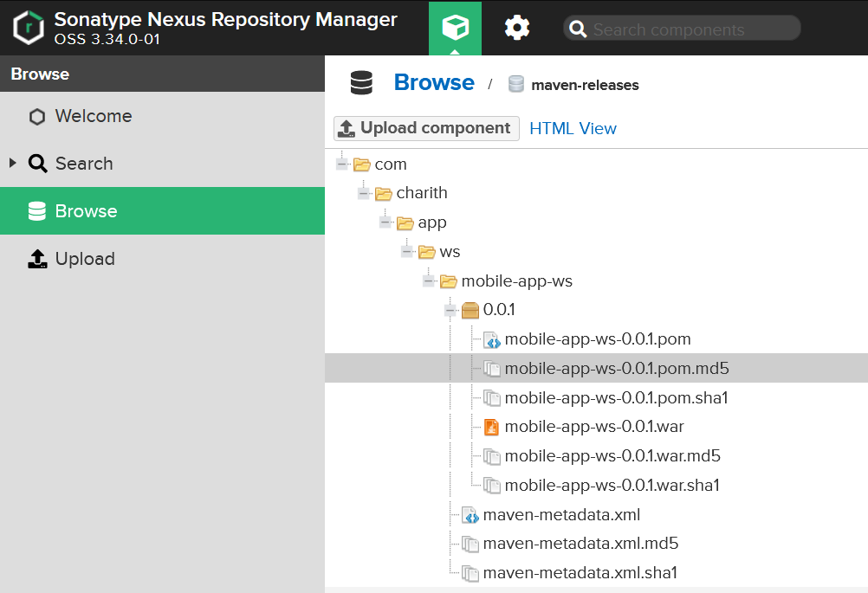Click the Upload component button
This screenshot has width=868, height=593.
tap(426, 128)
